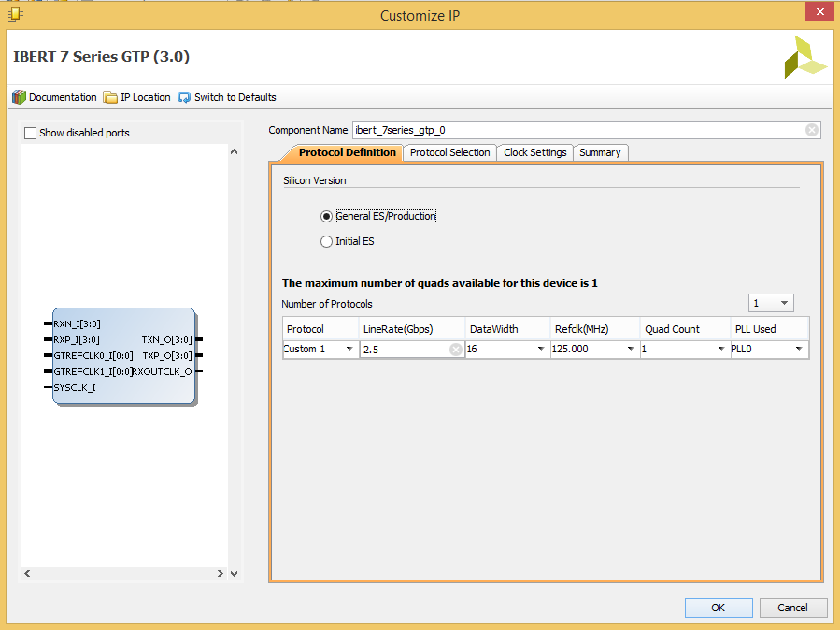Click the Switch to Defaults icon

pyautogui.click(x=184, y=97)
